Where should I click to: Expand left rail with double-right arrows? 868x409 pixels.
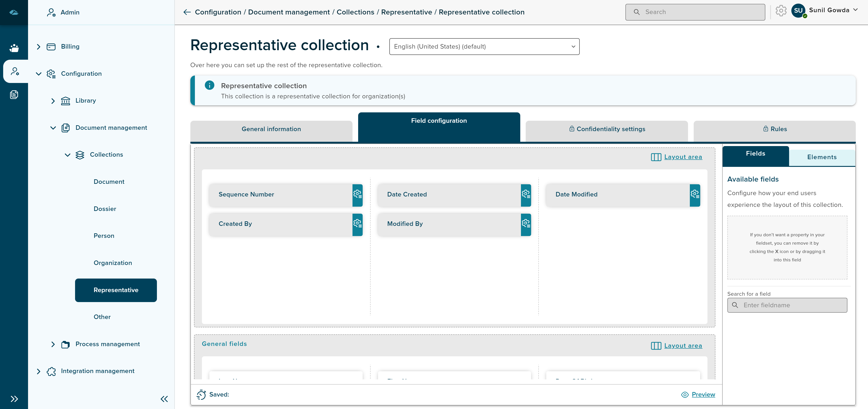tap(14, 399)
